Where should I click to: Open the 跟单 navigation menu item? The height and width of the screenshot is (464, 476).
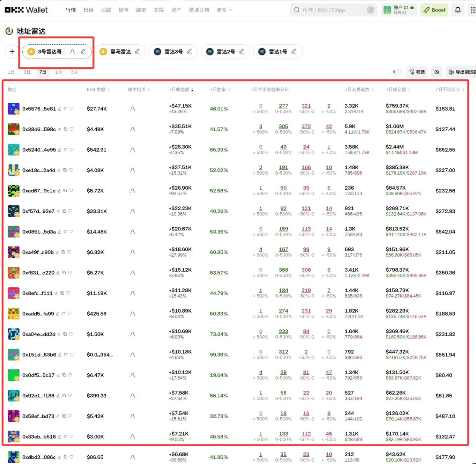pyautogui.click(x=141, y=10)
